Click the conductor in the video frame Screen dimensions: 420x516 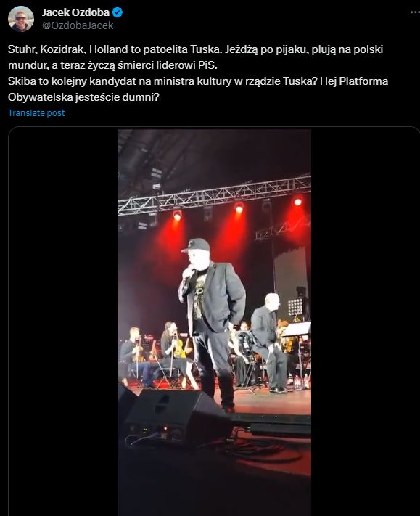point(268,343)
